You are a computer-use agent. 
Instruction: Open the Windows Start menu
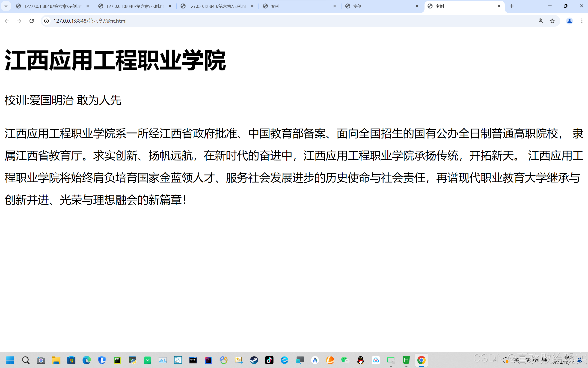click(x=10, y=360)
